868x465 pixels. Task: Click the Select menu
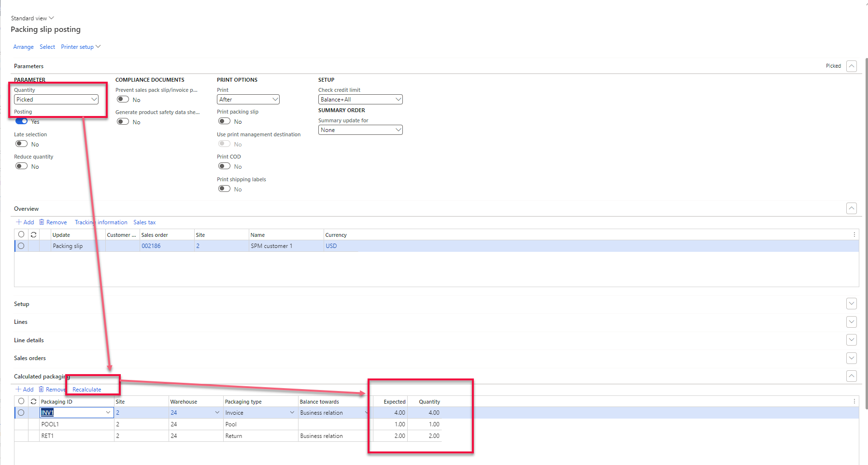[x=47, y=47]
